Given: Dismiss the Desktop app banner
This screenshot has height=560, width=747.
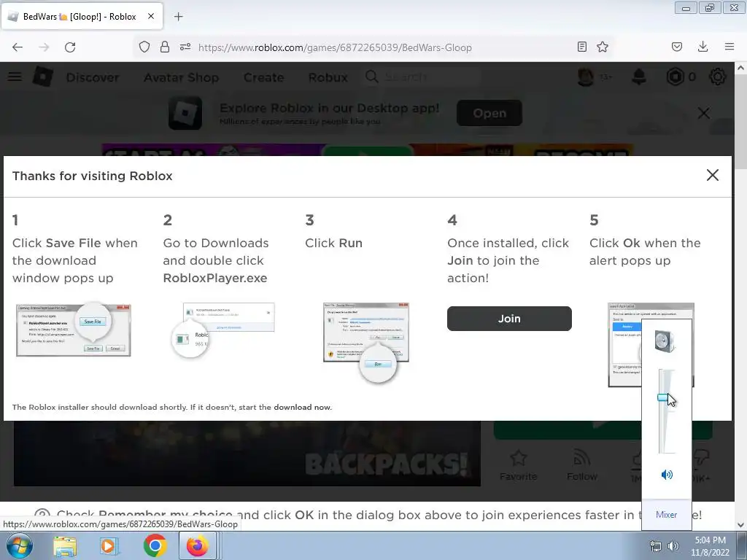Looking at the screenshot, I should coord(704,113).
